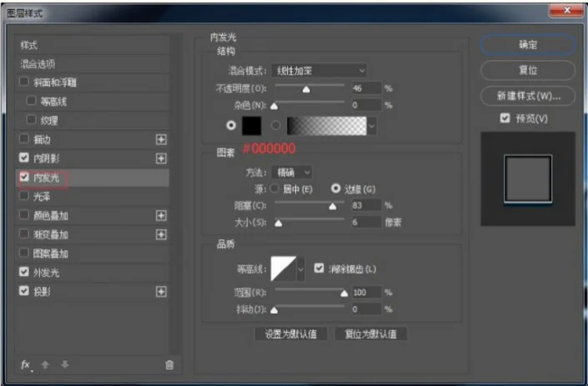
Task: Click the 大小 pixel value field
Action: pos(366,223)
